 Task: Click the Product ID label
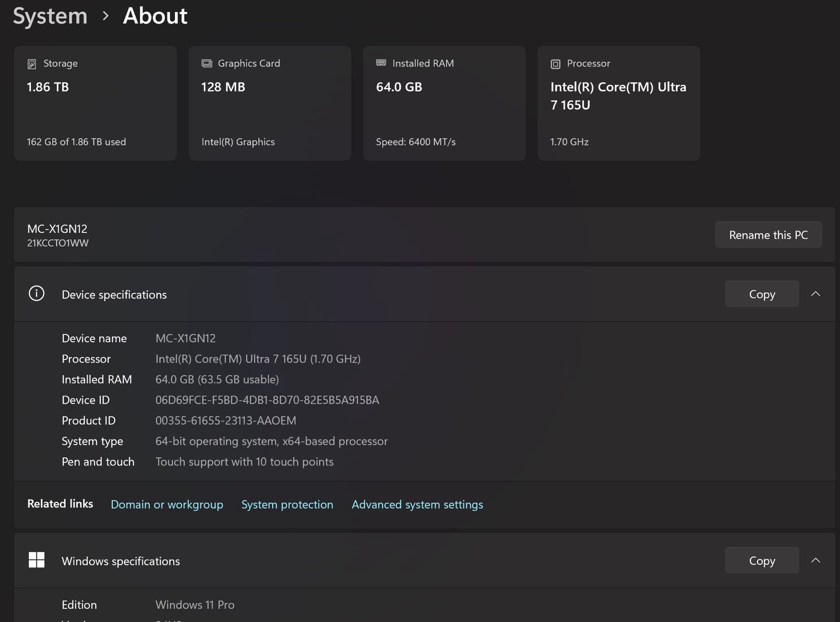click(x=88, y=420)
